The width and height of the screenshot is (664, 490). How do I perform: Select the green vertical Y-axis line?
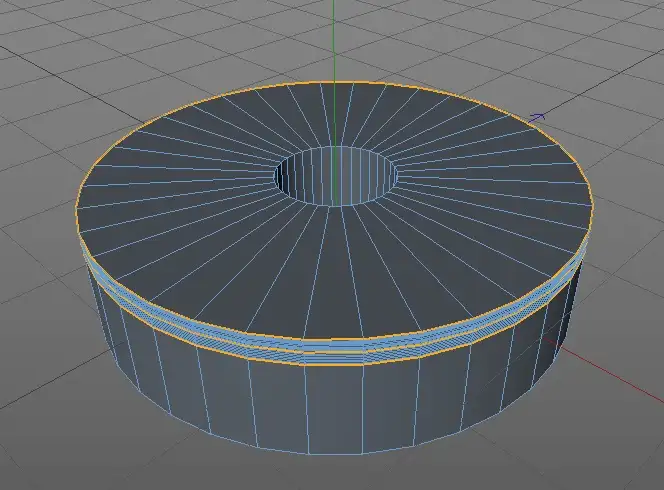click(x=334, y=102)
